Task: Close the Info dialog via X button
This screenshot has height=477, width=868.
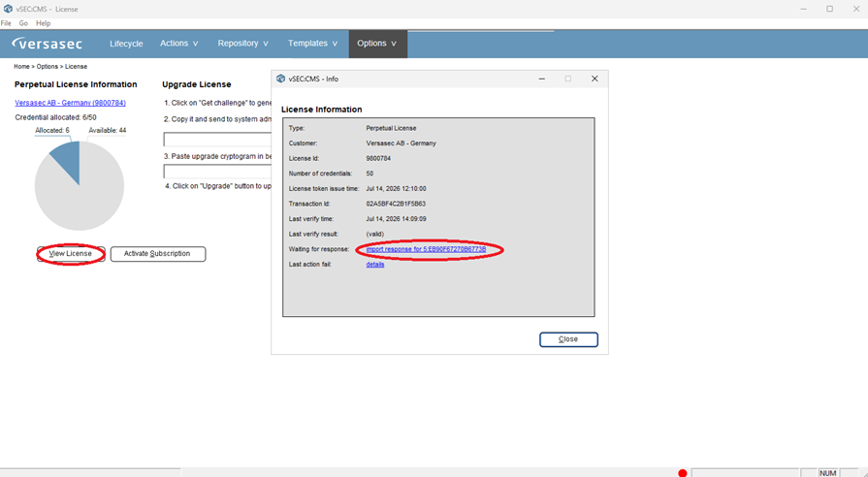Action: pos(595,79)
